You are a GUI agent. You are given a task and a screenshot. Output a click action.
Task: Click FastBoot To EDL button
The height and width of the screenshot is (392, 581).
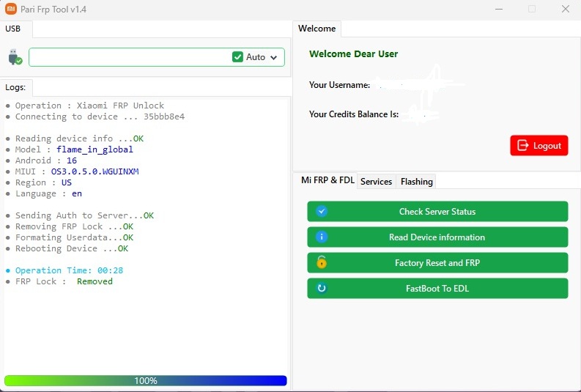click(x=437, y=288)
